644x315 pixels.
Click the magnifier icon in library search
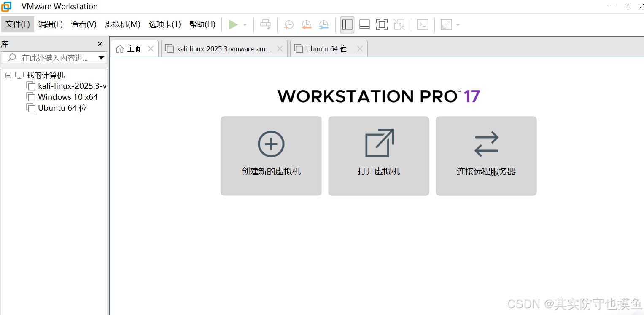pyautogui.click(x=12, y=58)
